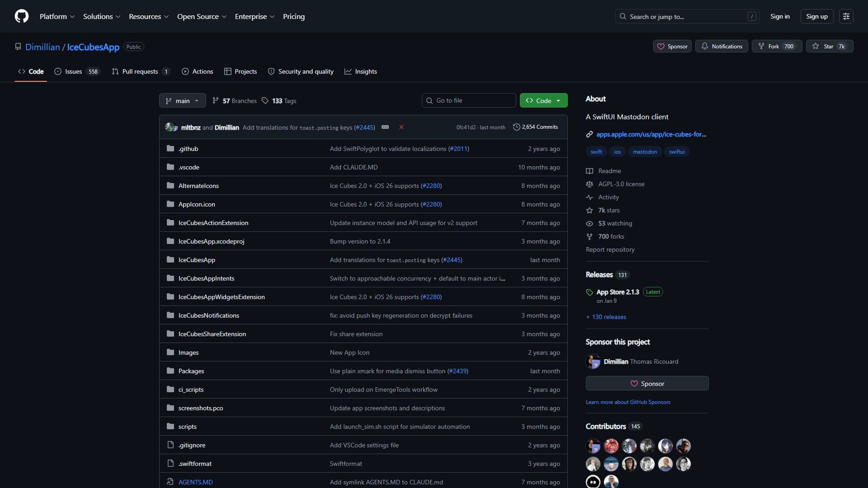
Task: Click mltbnz contributor avatar in commit bar
Action: click(170, 127)
